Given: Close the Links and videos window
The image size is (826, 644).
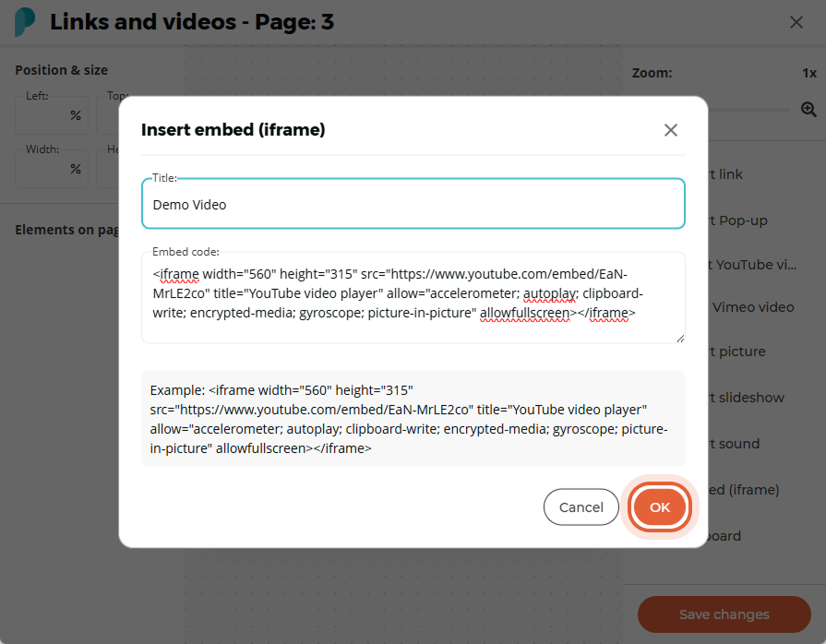Looking at the screenshot, I should click(x=796, y=22).
